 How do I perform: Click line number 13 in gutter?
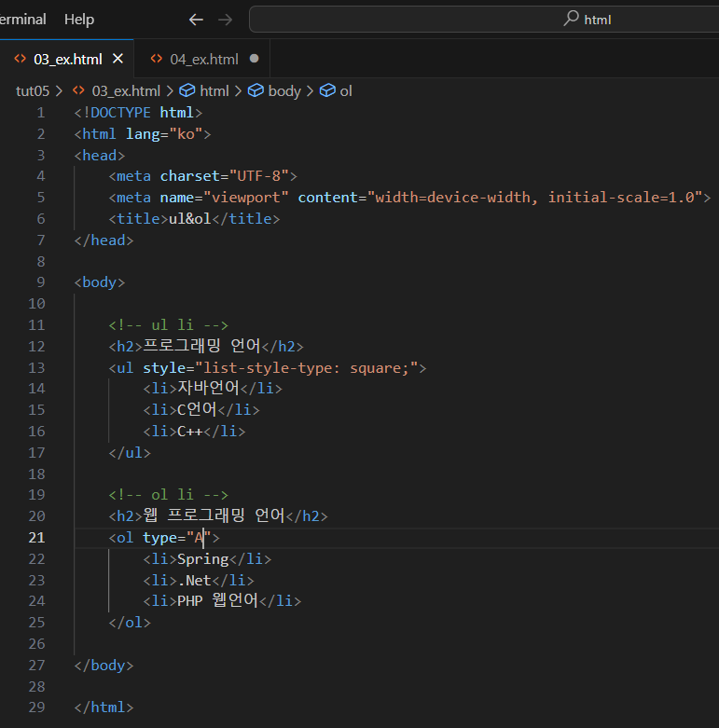[x=36, y=368]
